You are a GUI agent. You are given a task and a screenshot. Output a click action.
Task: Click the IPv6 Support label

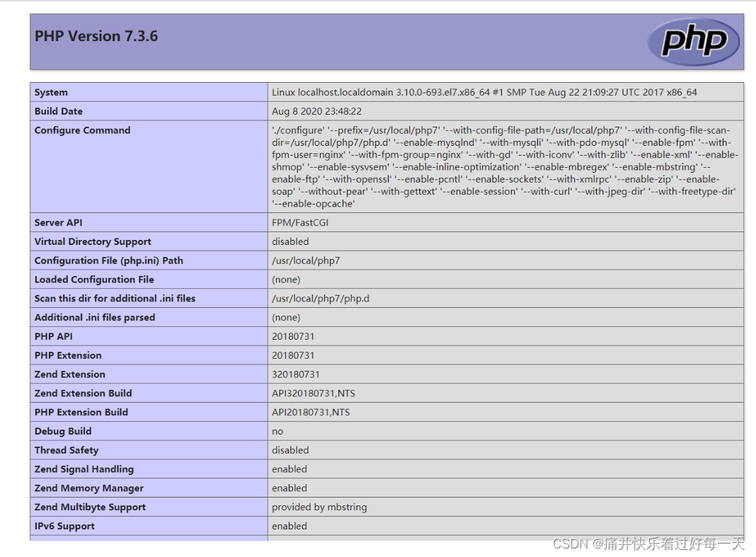click(x=64, y=526)
